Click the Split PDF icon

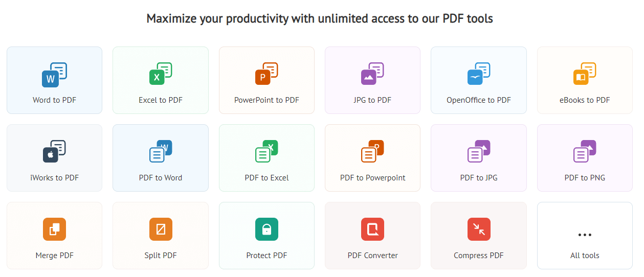(x=161, y=229)
